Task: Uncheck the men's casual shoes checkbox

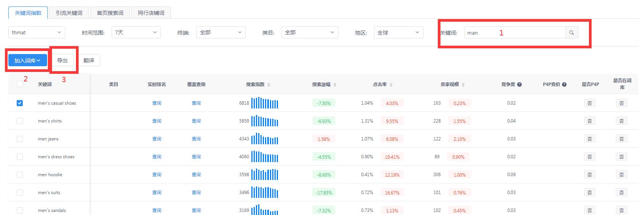Action: coord(20,103)
